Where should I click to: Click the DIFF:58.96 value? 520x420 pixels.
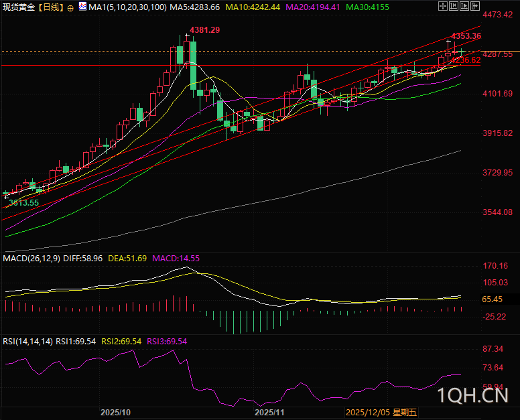pyautogui.click(x=83, y=259)
